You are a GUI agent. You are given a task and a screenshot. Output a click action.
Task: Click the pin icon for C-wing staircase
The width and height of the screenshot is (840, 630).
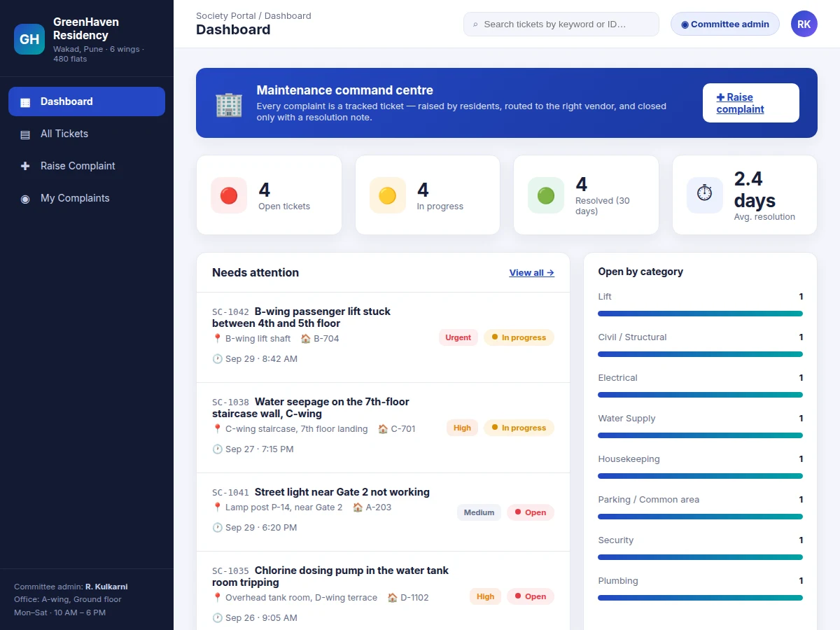[217, 429]
